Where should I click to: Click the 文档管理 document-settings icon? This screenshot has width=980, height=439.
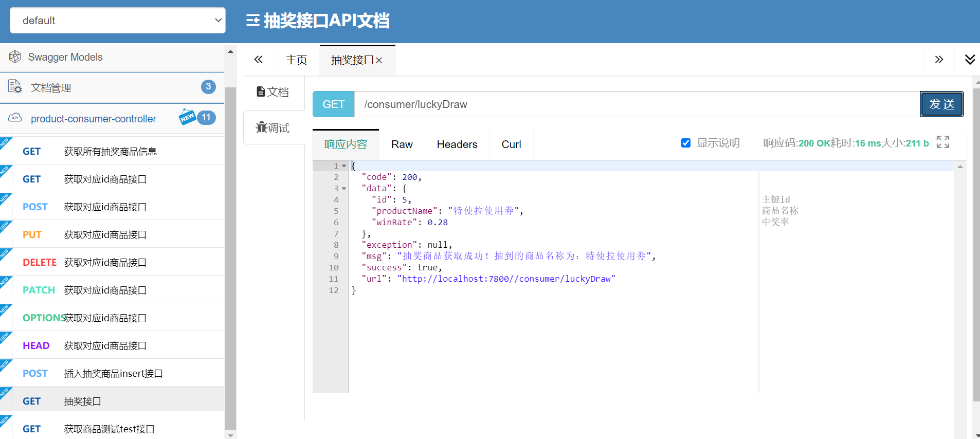point(15,87)
